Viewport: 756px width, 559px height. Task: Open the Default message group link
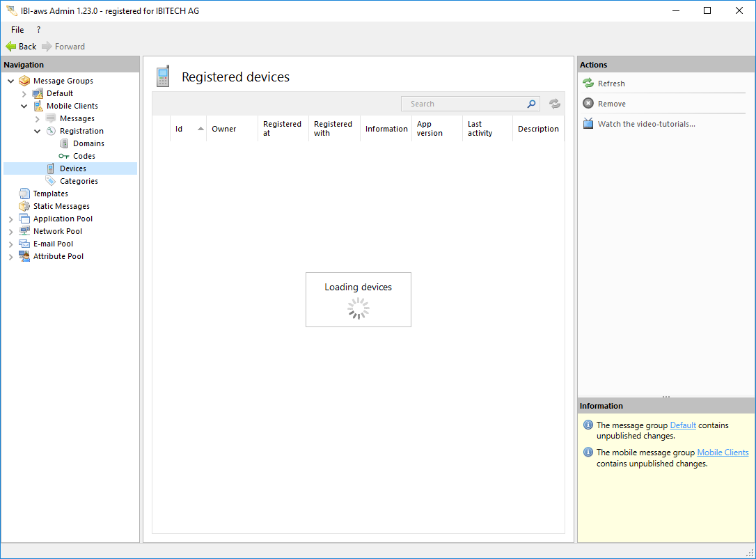[682, 425]
